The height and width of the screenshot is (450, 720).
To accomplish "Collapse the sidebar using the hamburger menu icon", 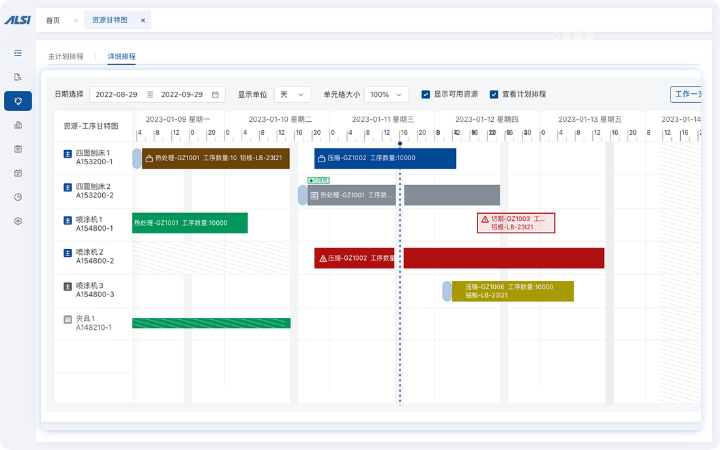I will (x=17, y=52).
